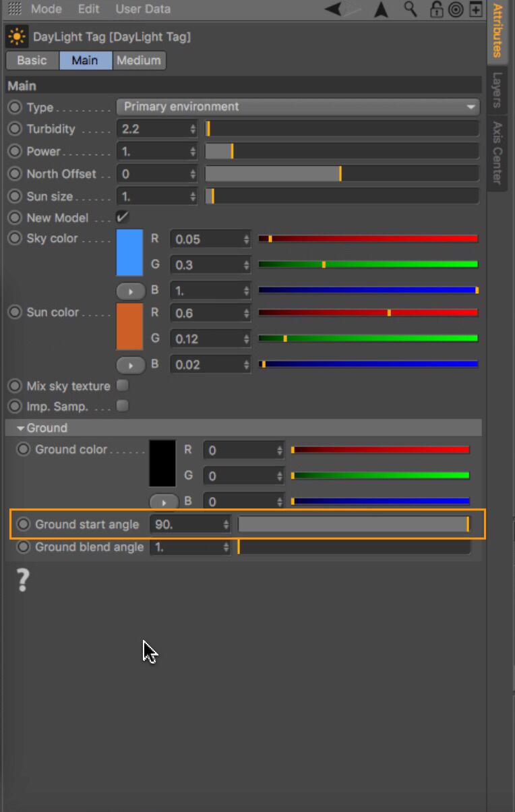The image size is (515, 812).
Task: Collapse the Ground section
Action: pyautogui.click(x=21, y=428)
